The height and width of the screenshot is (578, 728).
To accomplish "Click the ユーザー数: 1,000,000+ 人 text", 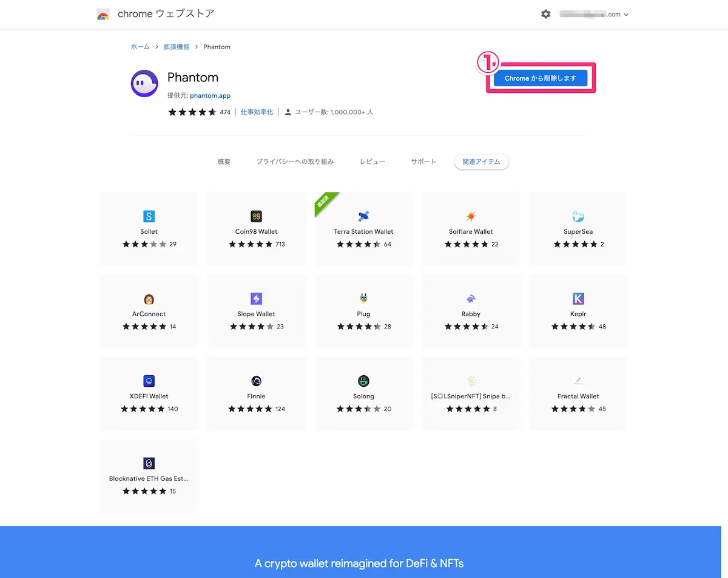I will point(334,112).
